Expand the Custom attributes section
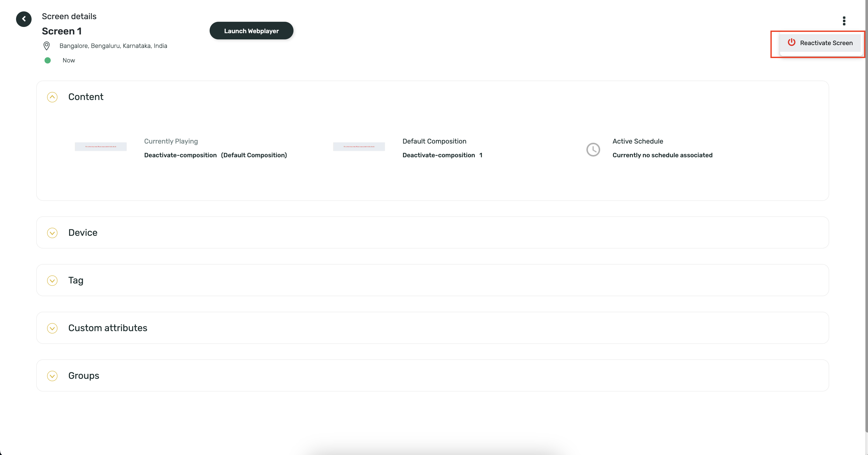868x455 pixels. click(x=52, y=328)
